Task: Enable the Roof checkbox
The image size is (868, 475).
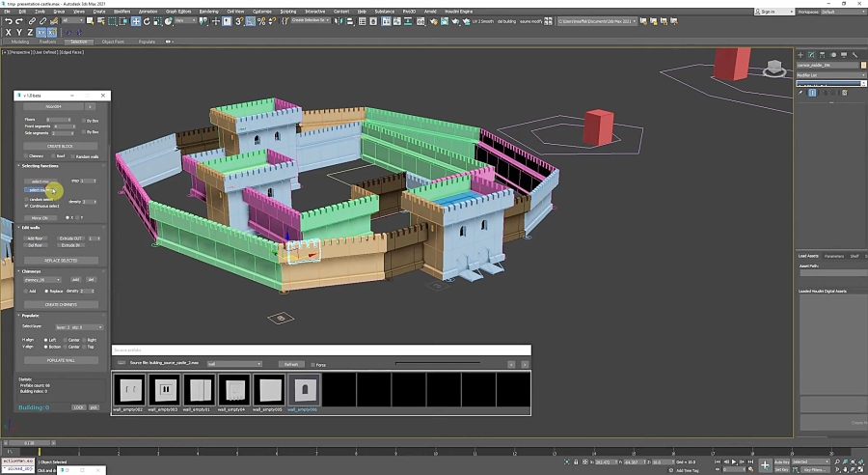Action: (54, 156)
